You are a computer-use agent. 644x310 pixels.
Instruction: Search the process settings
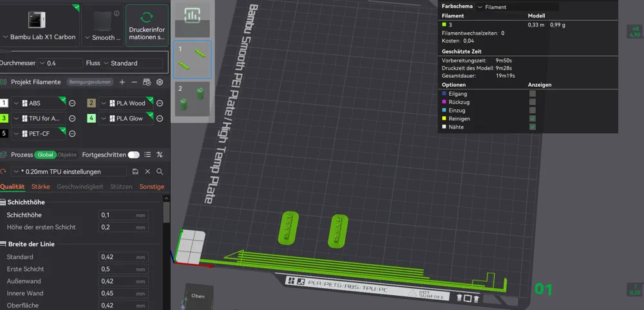coord(160,172)
